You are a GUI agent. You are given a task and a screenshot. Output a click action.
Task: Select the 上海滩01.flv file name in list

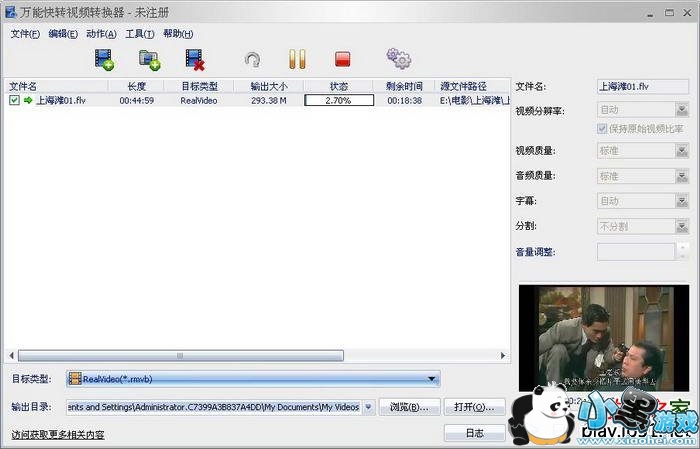pos(61,100)
